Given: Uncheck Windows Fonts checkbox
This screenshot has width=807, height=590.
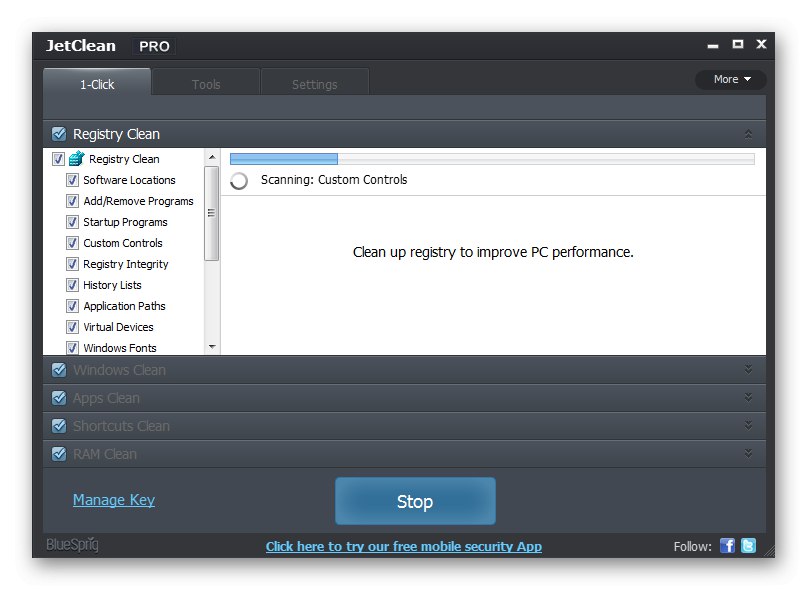Looking at the screenshot, I should point(72,348).
